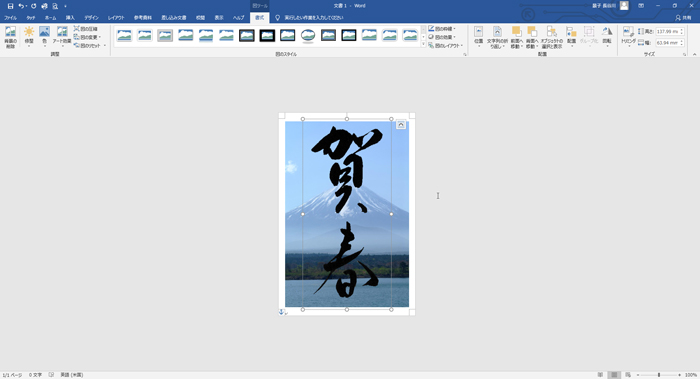Expand the Picture Effects (図の効果) dropdown

(442, 37)
